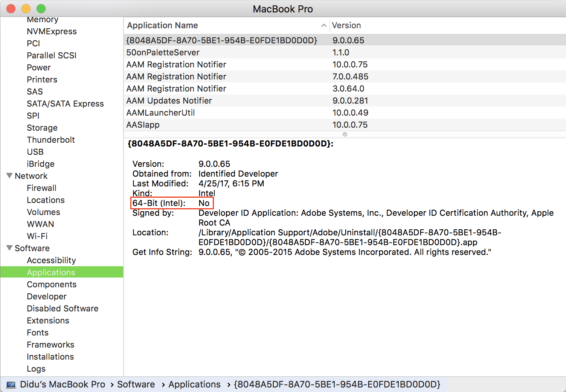Select WWAN under Network
566x392 pixels.
tap(40, 224)
